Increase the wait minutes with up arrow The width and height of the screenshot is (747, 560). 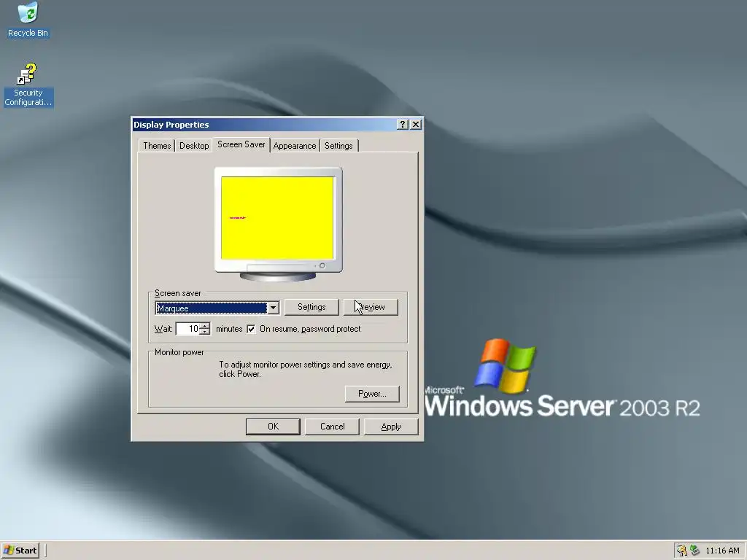204,326
